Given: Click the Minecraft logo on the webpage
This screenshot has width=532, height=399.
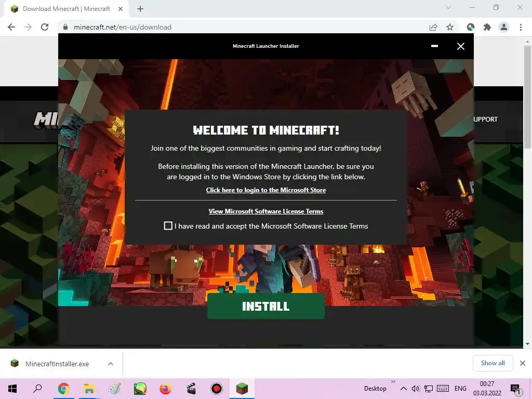Looking at the screenshot, I should pos(46,120).
